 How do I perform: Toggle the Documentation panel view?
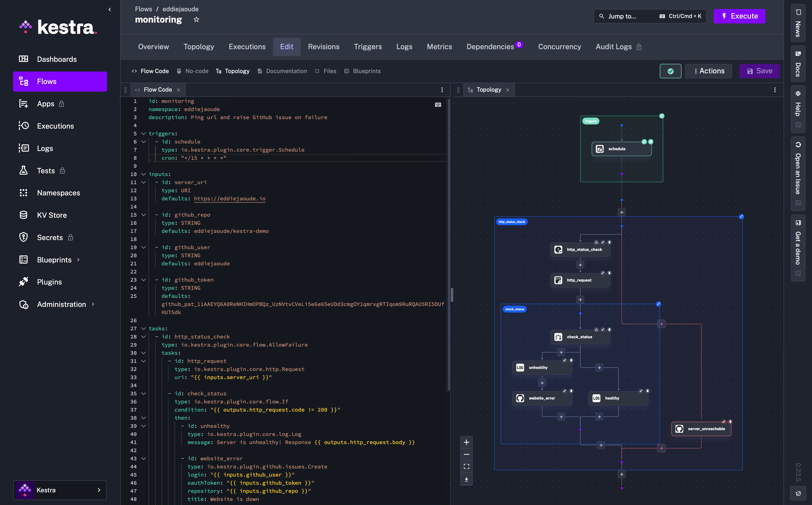coord(282,71)
